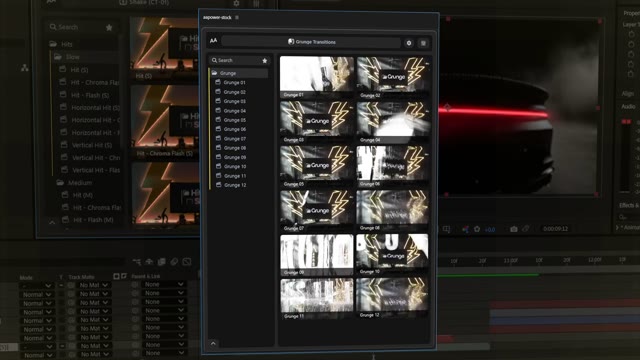This screenshot has height=360, width=640.
Task: Select Grunge 01 in the list
Action: (x=231, y=82)
